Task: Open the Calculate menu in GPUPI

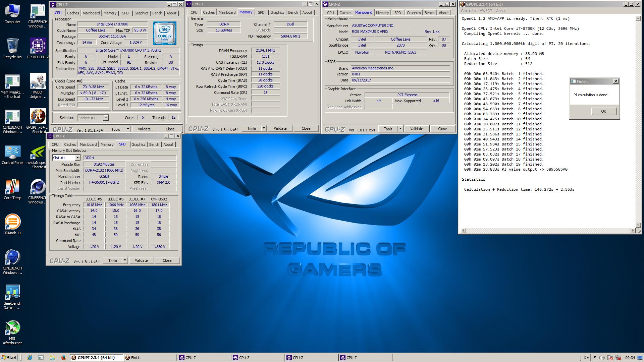Action: click(468, 11)
